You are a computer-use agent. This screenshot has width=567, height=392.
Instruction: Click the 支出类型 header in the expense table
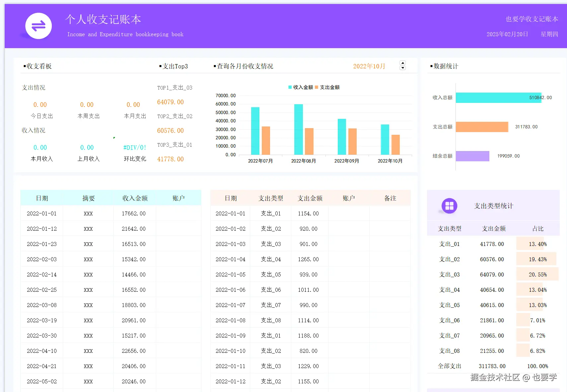(271, 198)
